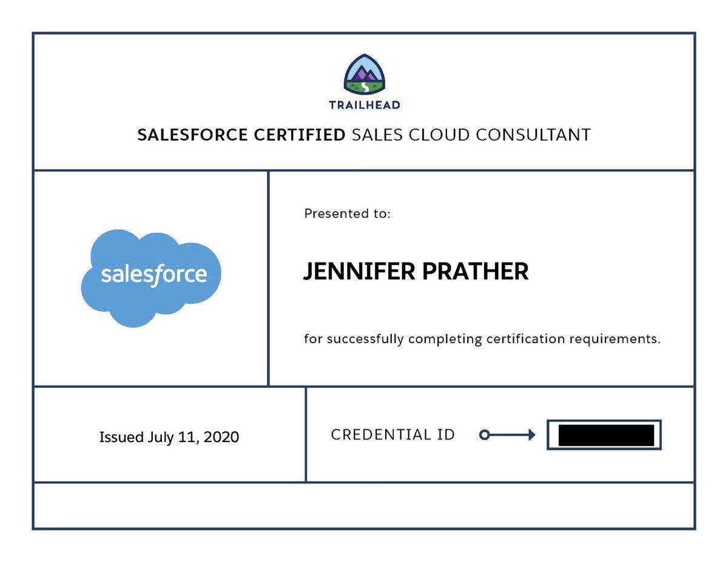Screen dimensions: 728x562
Task: Select the 'SALESFORCE CERTIFIED SALES CLOUD CONSULTANT' title
Action: click(x=364, y=135)
